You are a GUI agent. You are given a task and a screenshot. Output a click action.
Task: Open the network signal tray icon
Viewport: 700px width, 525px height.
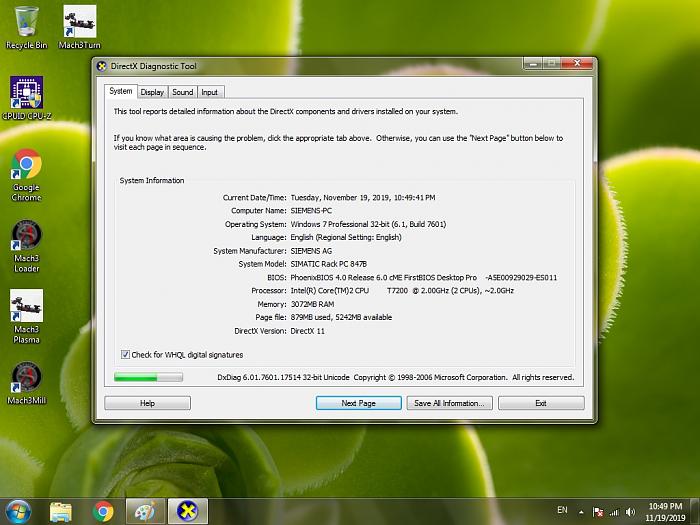pos(614,512)
